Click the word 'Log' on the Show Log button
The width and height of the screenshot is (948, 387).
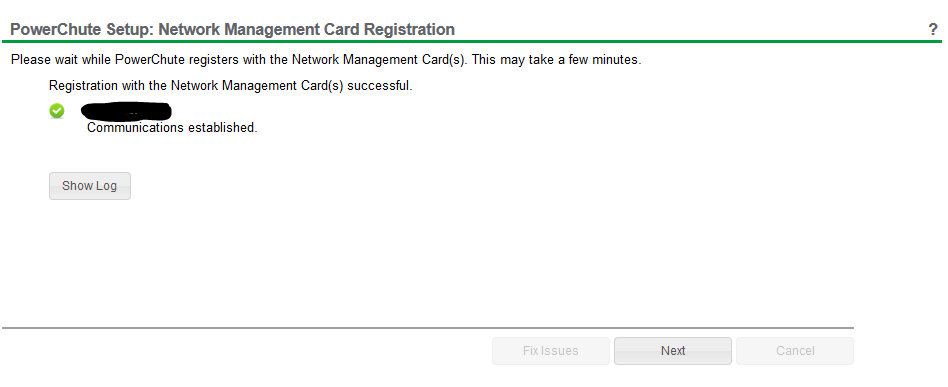106,186
